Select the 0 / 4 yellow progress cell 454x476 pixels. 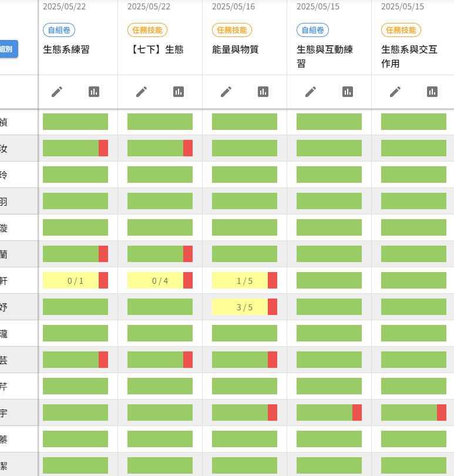pyautogui.click(x=156, y=281)
